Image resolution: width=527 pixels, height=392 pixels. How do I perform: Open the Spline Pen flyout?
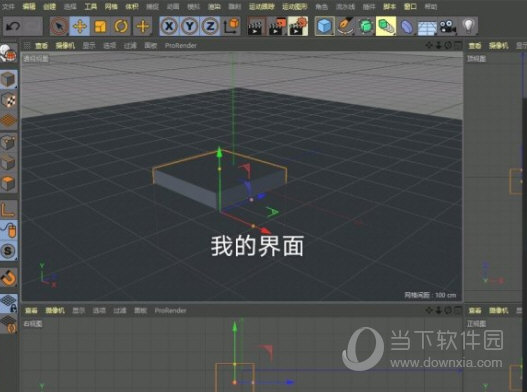345,26
